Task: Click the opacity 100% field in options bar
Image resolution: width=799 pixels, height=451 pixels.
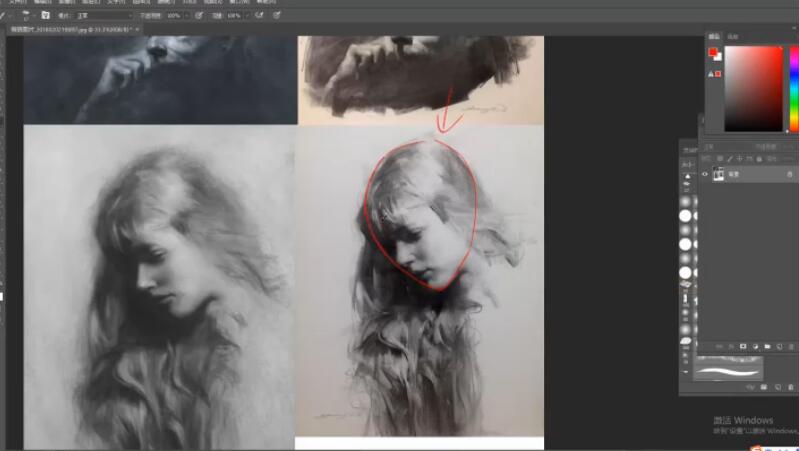Action: [174, 16]
